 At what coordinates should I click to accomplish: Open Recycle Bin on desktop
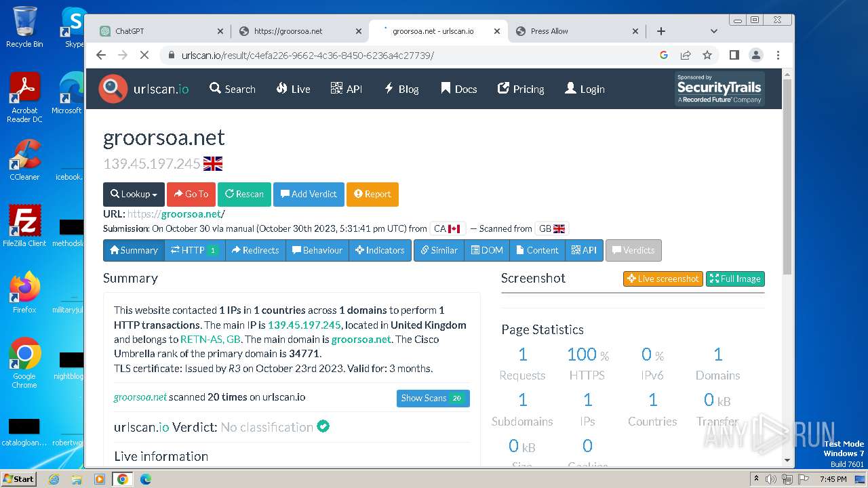[x=24, y=27]
